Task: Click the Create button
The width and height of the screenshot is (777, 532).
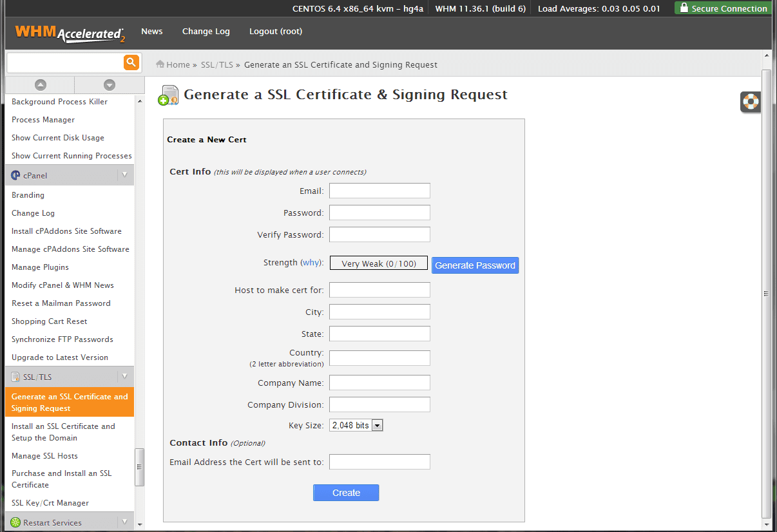Action: point(346,493)
